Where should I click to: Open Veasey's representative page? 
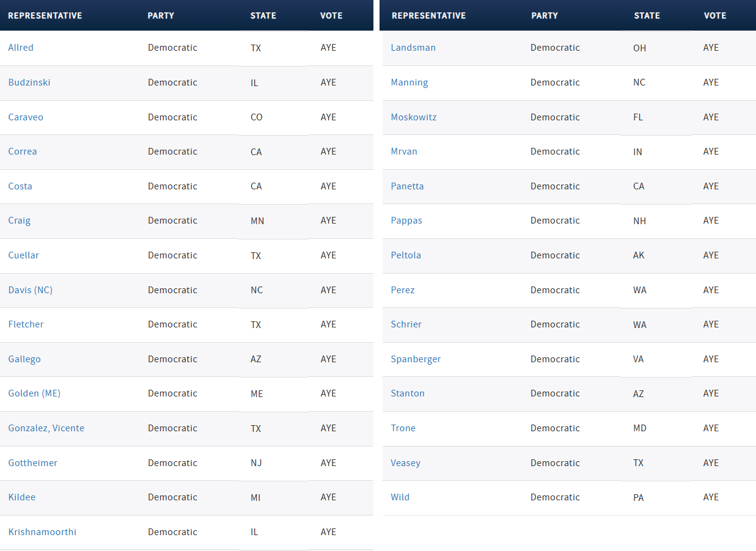[406, 463]
